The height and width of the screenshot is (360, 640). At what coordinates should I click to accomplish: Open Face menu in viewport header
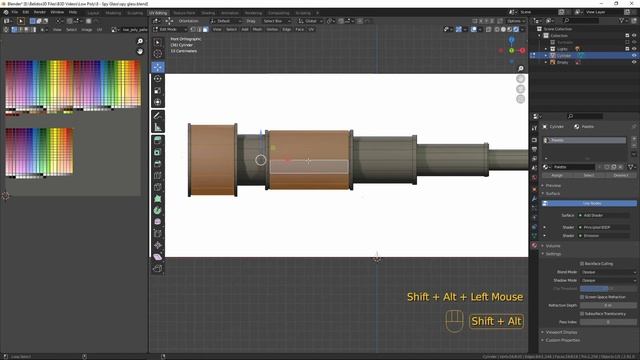click(300, 29)
